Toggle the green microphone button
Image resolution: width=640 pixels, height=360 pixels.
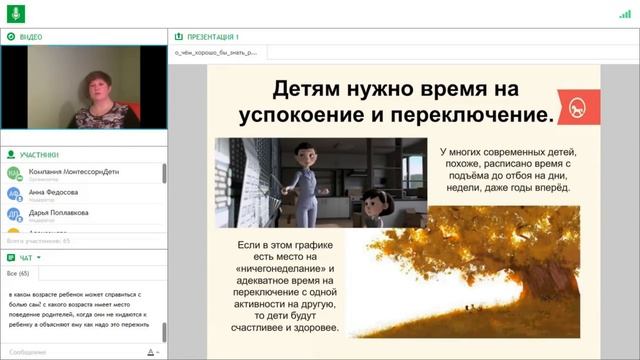click(16, 14)
